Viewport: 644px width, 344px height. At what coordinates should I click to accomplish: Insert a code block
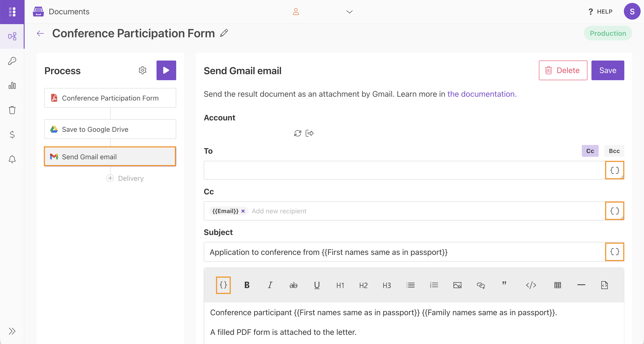[x=531, y=285]
